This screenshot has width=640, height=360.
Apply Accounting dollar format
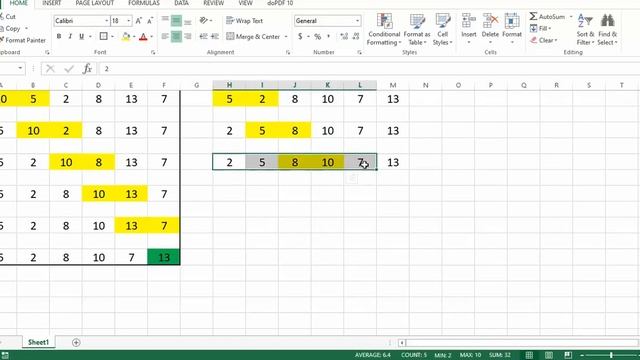tap(300, 37)
